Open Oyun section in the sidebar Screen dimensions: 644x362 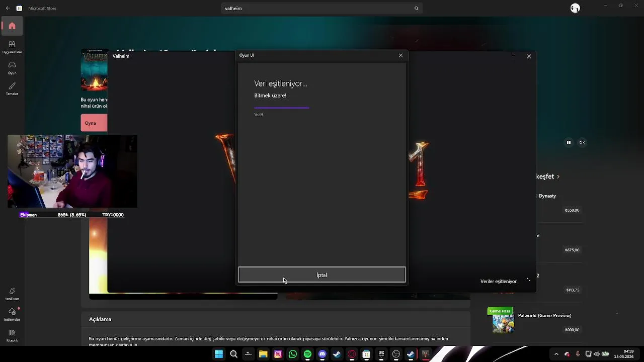tap(12, 68)
